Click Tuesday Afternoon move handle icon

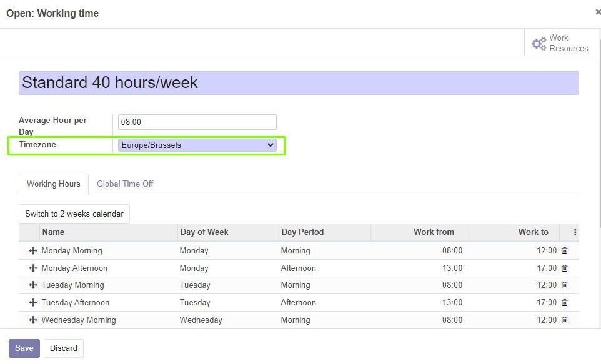click(33, 303)
